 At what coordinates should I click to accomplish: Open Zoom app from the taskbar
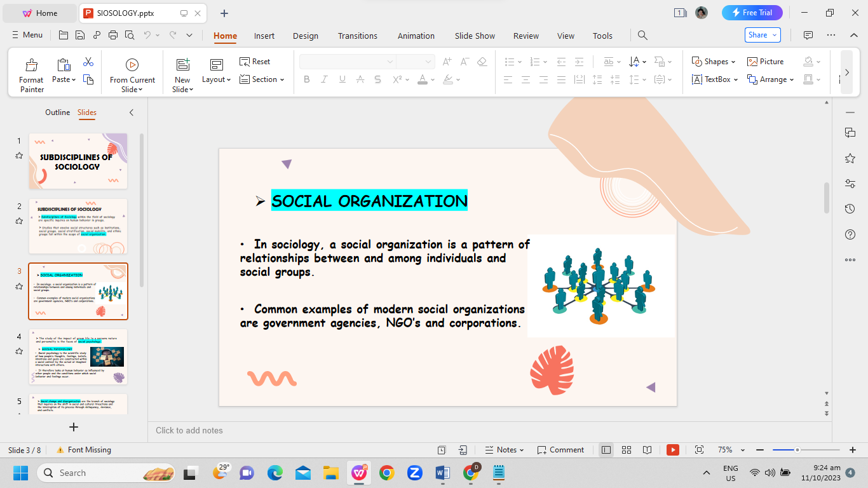click(415, 473)
